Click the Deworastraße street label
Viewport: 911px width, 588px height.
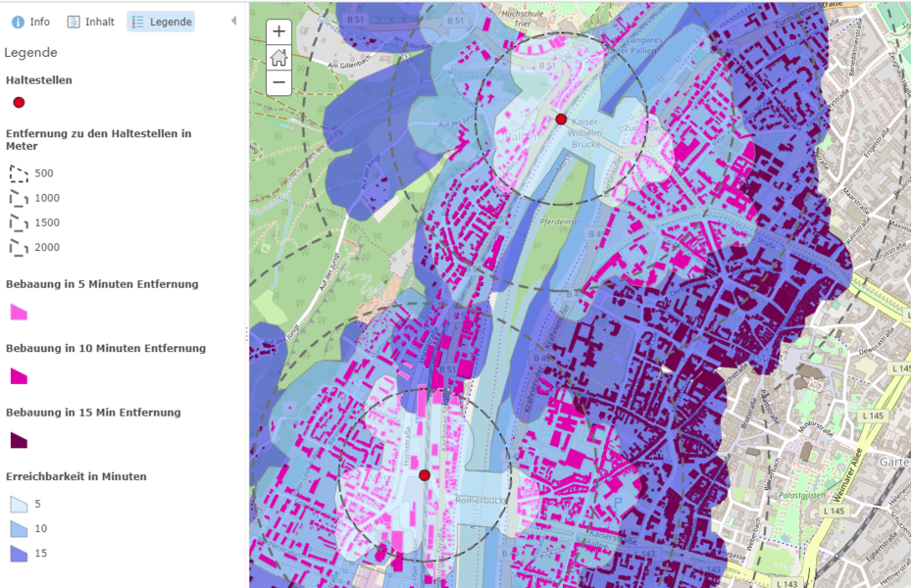click(x=877, y=341)
